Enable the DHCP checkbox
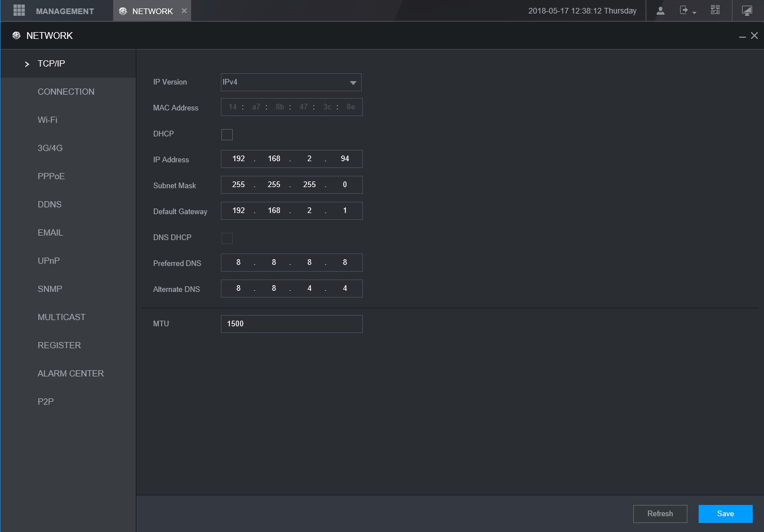This screenshot has height=532, width=764. (x=227, y=134)
